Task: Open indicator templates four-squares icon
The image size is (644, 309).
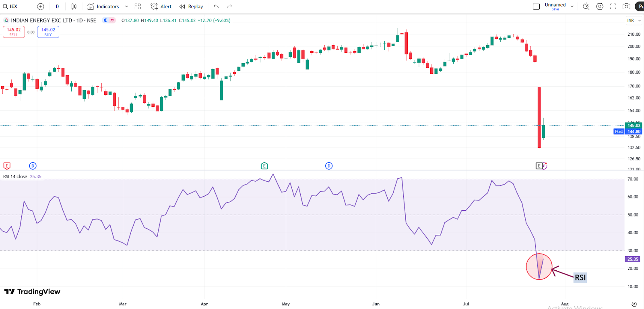Action: 138,6
